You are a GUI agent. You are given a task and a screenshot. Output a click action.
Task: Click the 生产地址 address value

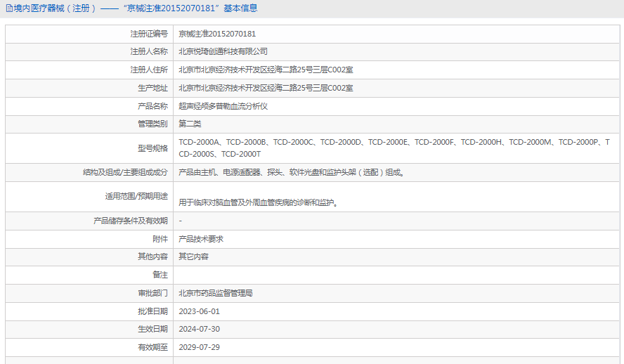266,88
